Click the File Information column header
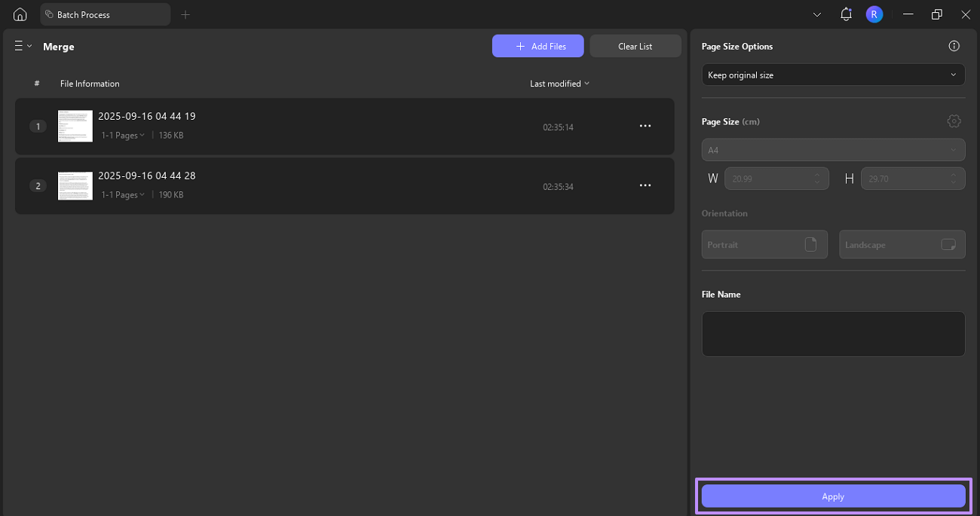Viewport: 980px width, 516px height. click(90, 84)
